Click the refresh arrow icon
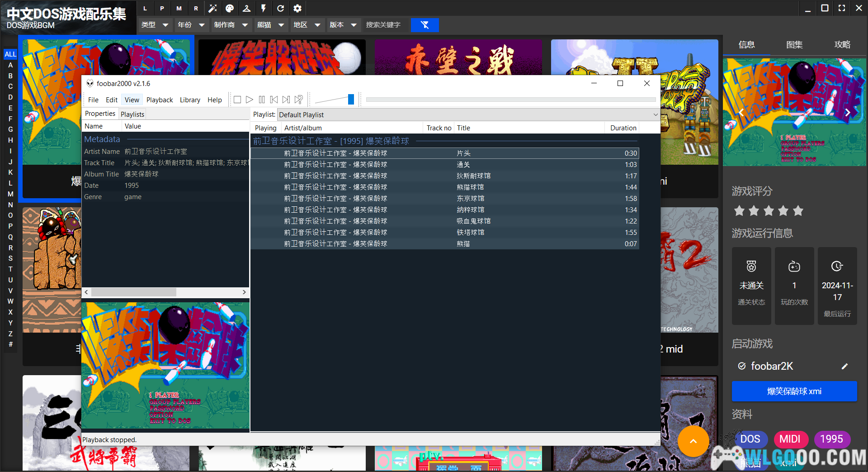868x472 pixels. pos(280,8)
